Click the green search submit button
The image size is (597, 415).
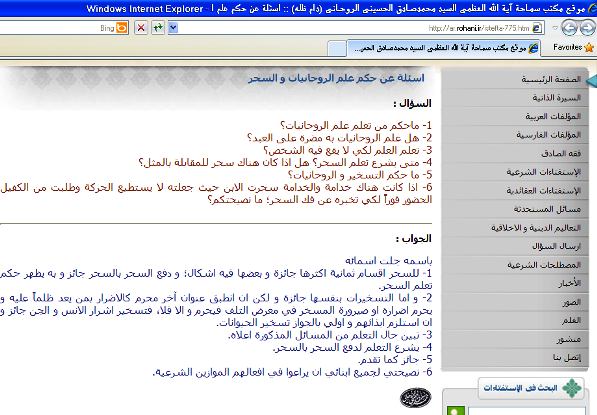click(456, 411)
